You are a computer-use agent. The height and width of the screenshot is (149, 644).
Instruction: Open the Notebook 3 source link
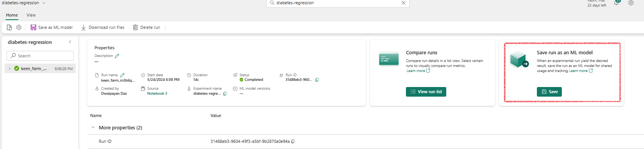click(x=157, y=94)
